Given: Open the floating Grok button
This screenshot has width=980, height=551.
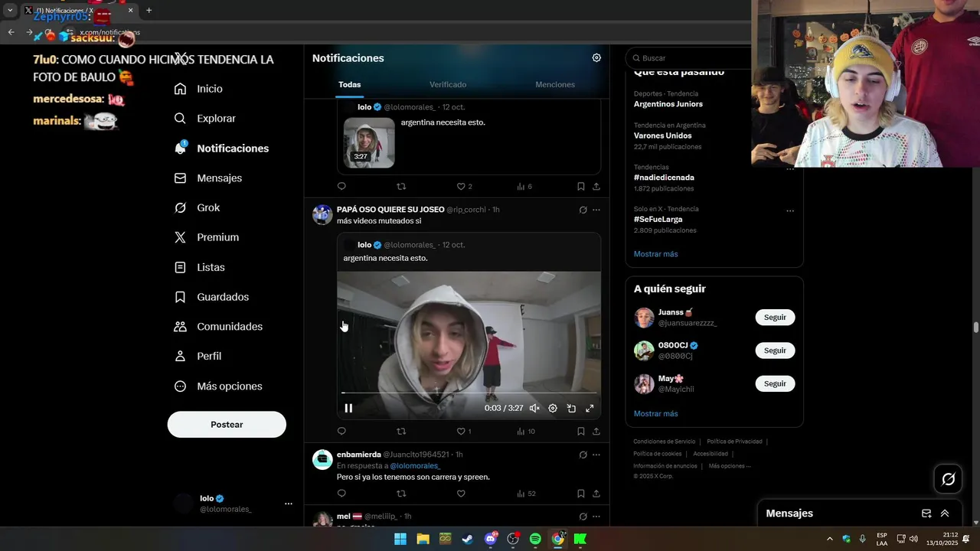Looking at the screenshot, I should [x=948, y=479].
